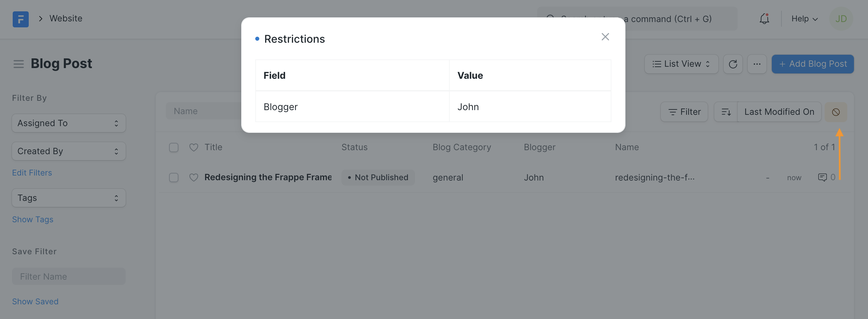Open the Assigned To dropdown
The image size is (868, 319).
point(68,123)
